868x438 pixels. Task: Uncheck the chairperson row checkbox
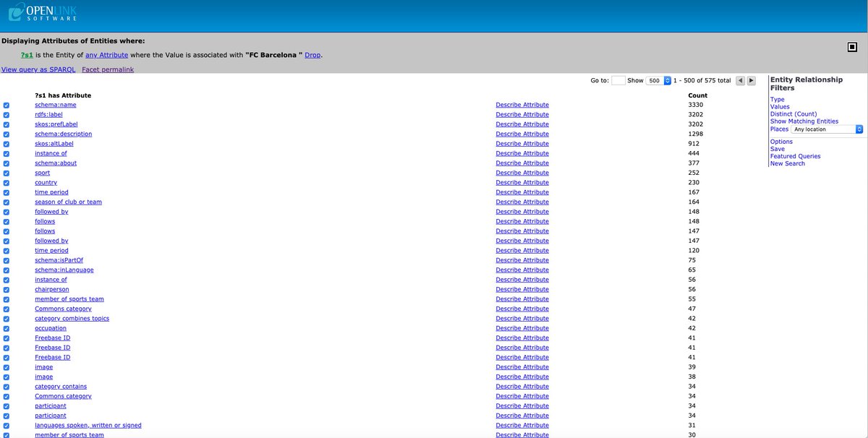7,290
